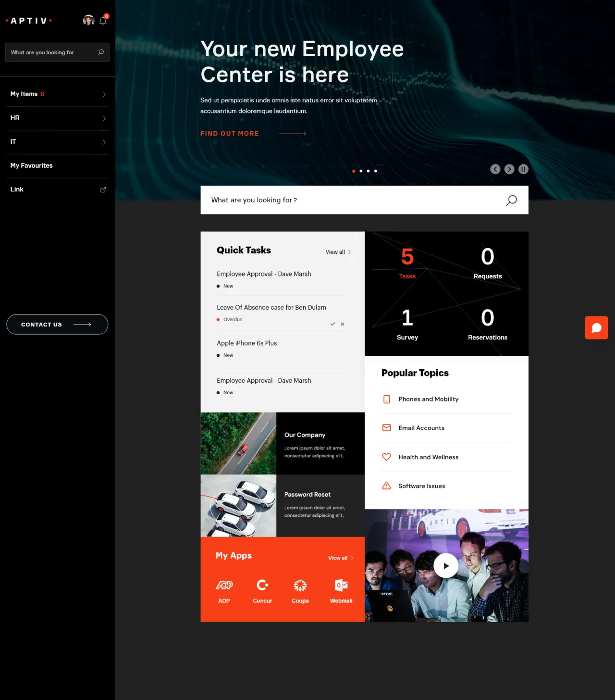615x700 pixels.
Task: Click the search magnifier in the main search bar
Action: (x=511, y=200)
